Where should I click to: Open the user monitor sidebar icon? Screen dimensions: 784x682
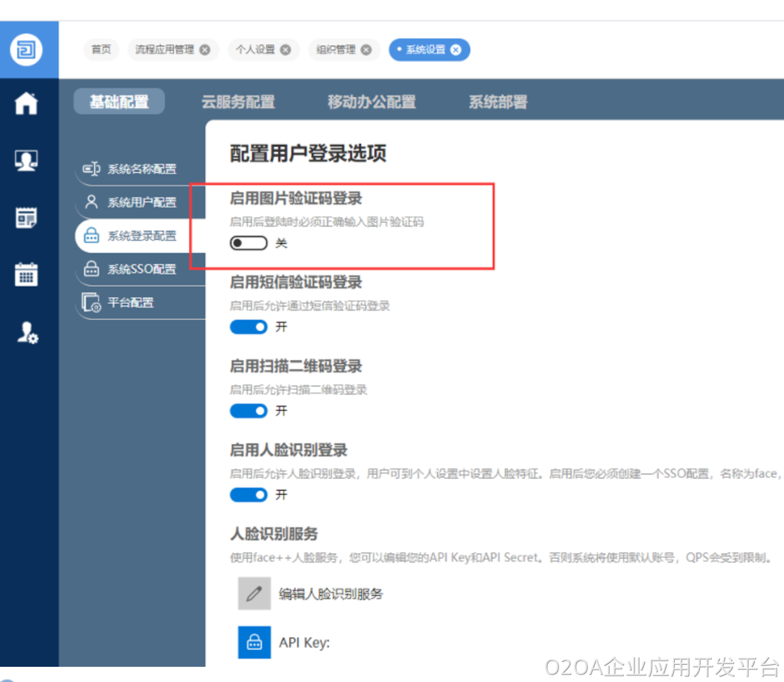point(26,160)
